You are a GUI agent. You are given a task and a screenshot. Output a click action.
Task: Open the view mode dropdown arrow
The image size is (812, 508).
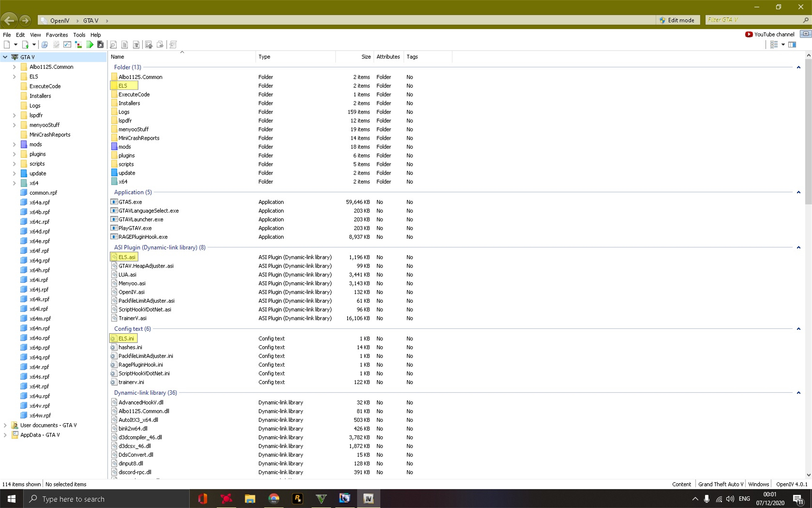783,44
